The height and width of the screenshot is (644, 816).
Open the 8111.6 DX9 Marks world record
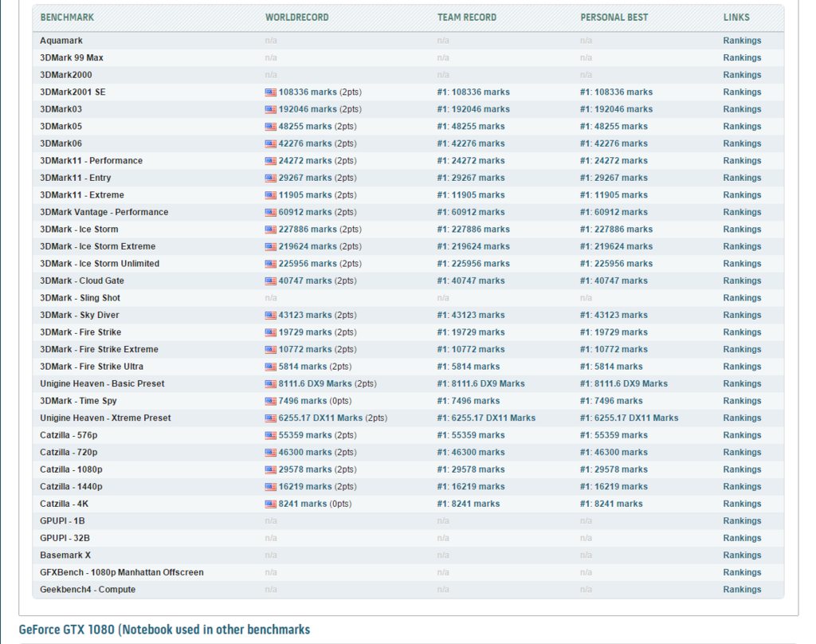pos(315,384)
